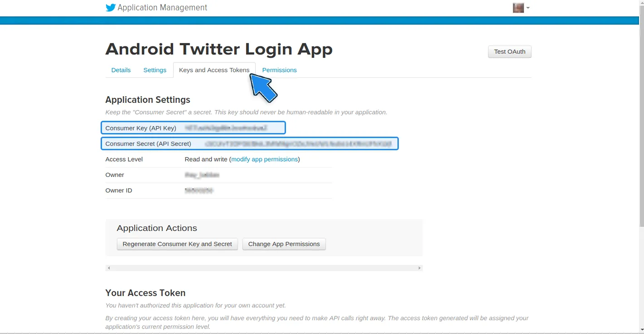Go to the Permissions tab

pyautogui.click(x=279, y=70)
